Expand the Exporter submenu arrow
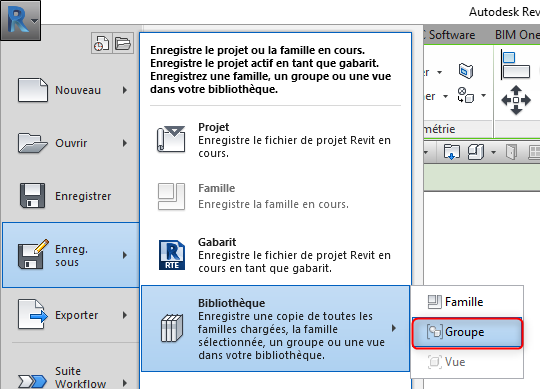This screenshot has height=389, width=540. click(x=125, y=315)
